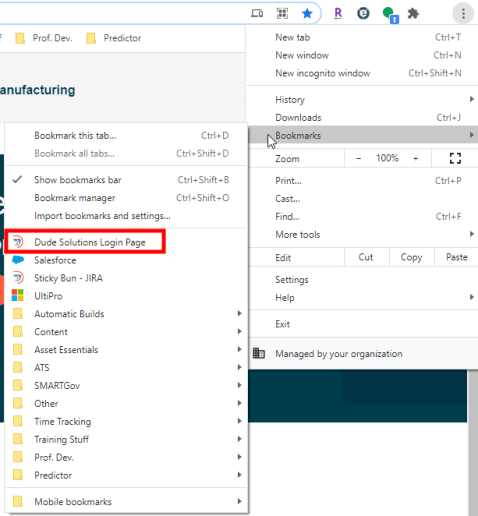Select Bookmark this tab...
478x516 pixels.
click(x=126, y=136)
